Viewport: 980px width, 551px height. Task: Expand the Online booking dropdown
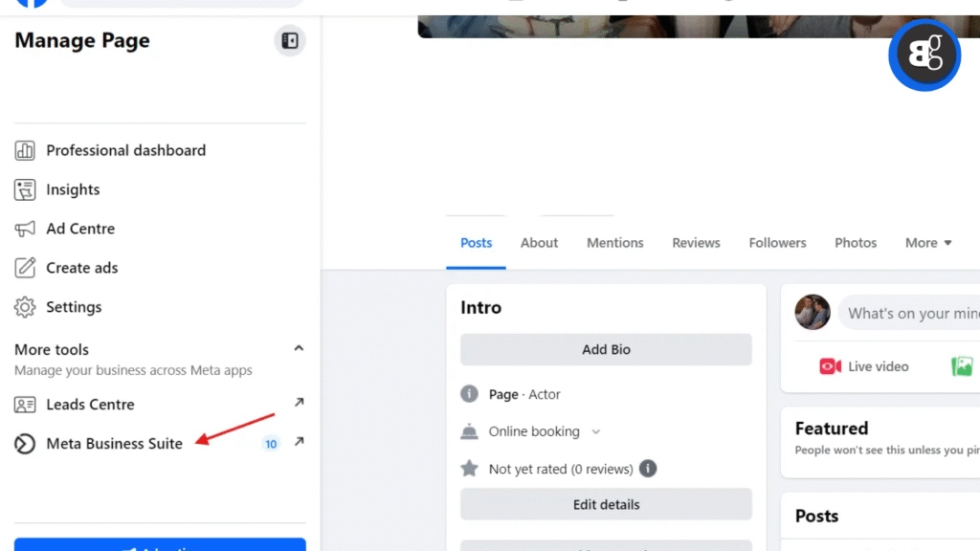tap(595, 431)
